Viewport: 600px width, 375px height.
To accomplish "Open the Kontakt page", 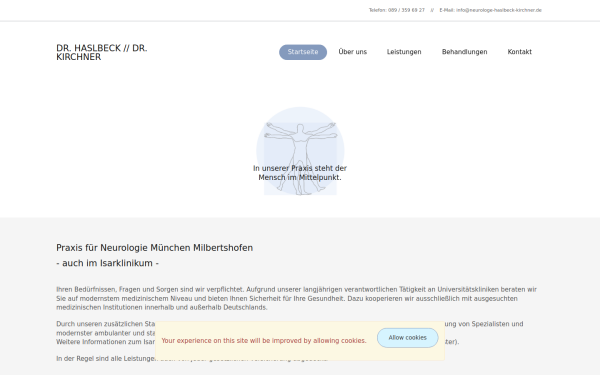I will (x=519, y=52).
